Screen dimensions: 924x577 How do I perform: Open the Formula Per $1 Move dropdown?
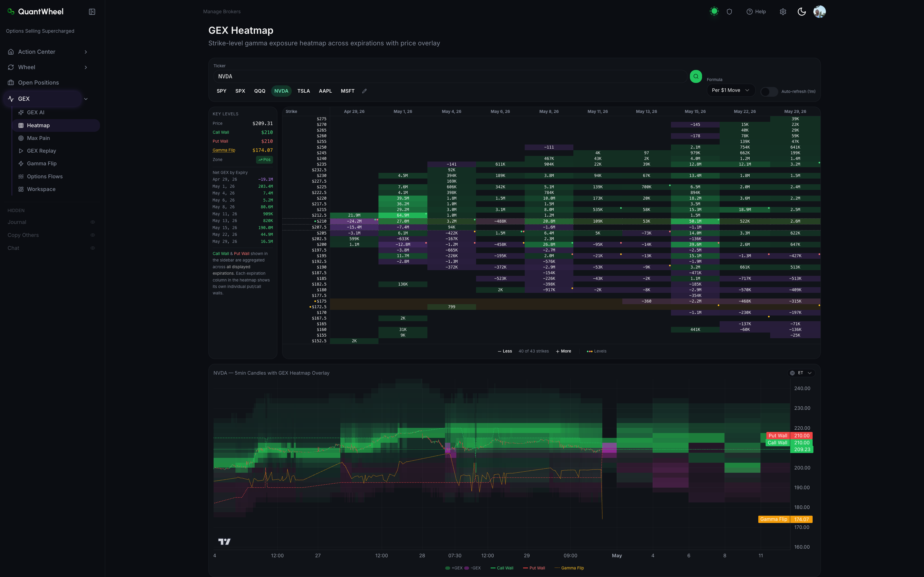click(x=731, y=90)
